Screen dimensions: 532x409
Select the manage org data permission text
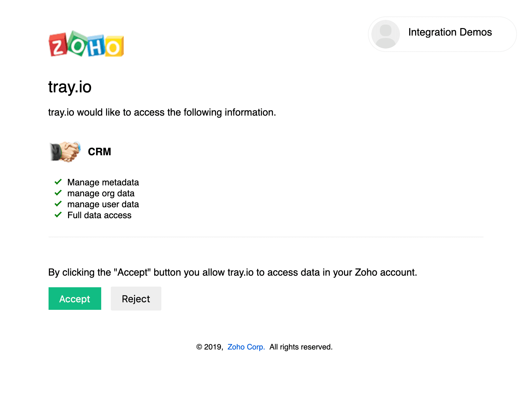click(101, 193)
